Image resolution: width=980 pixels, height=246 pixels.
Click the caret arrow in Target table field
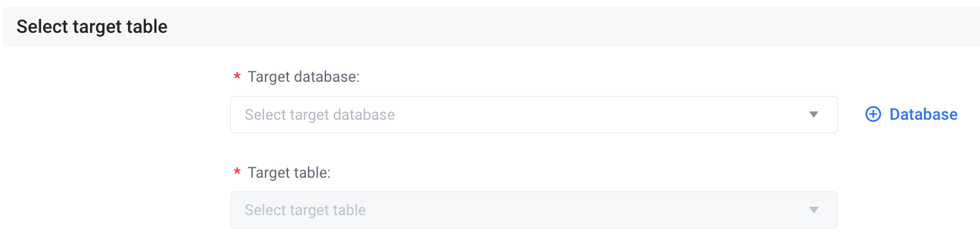(x=813, y=210)
